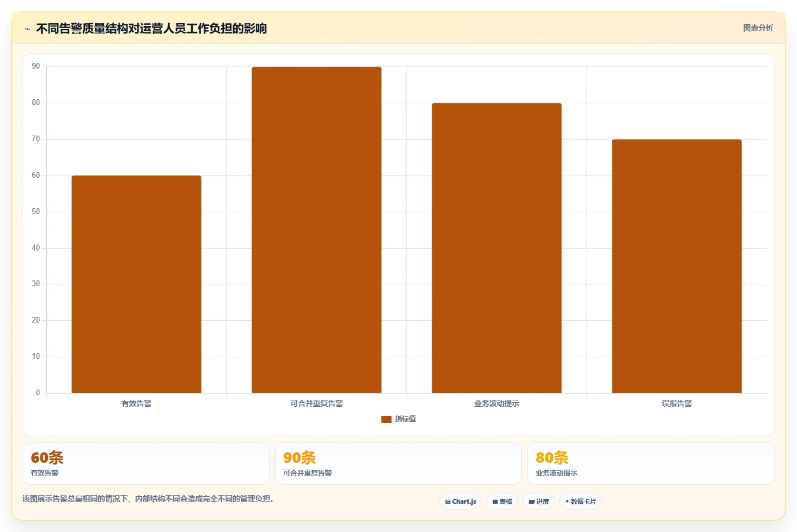The height and width of the screenshot is (532, 797).
Task: Open the 80条 业务波动提示 data card
Action: coord(651,463)
